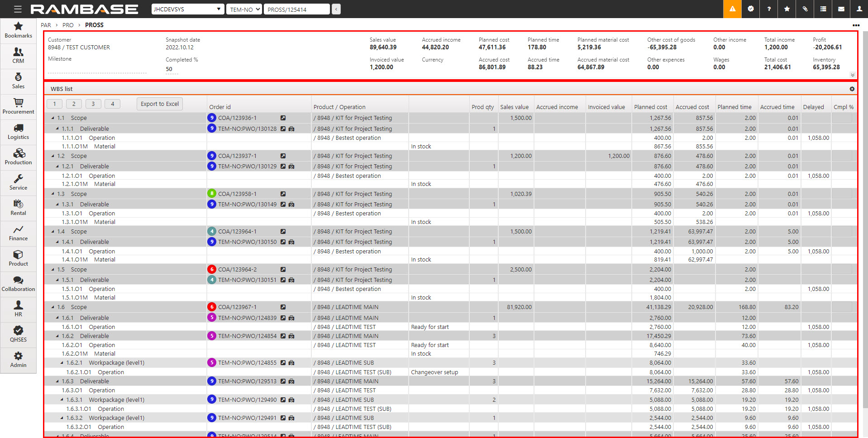This screenshot has height=438, width=868.
Task: Click the Export to Excel button
Action: pyautogui.click(x=159, y=104)
